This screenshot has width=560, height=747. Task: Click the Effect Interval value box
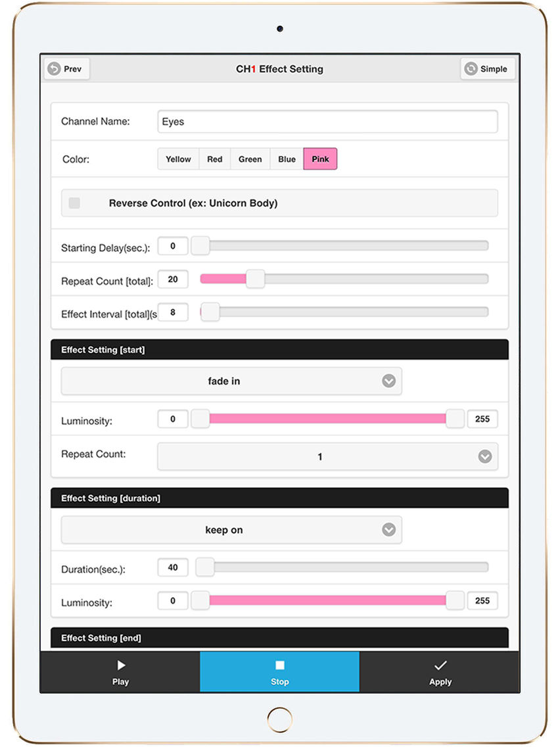coord(173,312)
